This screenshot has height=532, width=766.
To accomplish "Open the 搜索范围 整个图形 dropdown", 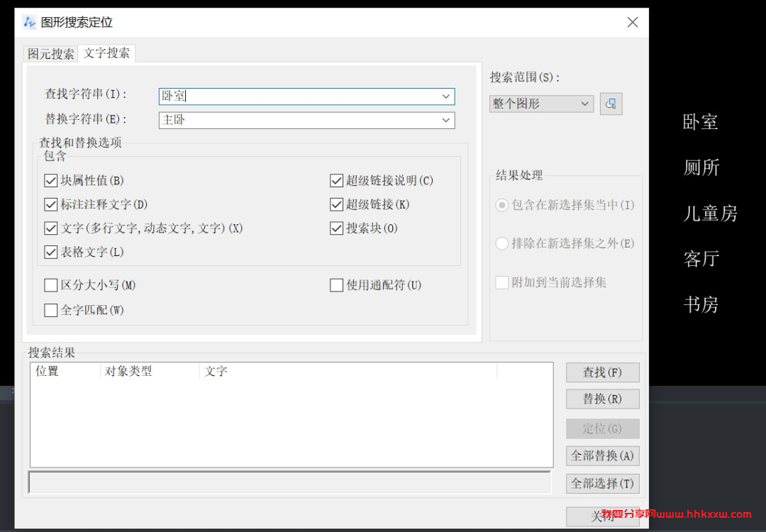I will pos(541,104).
